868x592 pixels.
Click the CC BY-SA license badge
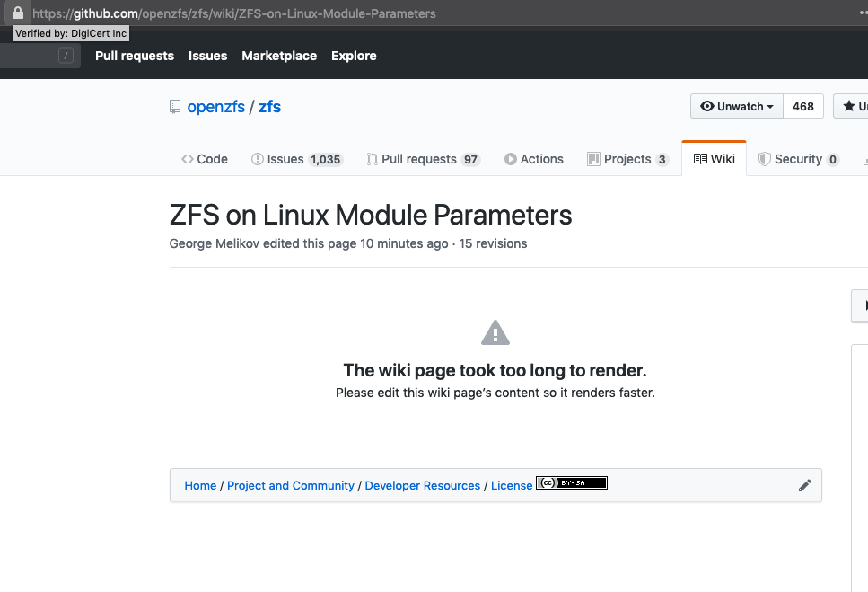click(572, 483)
